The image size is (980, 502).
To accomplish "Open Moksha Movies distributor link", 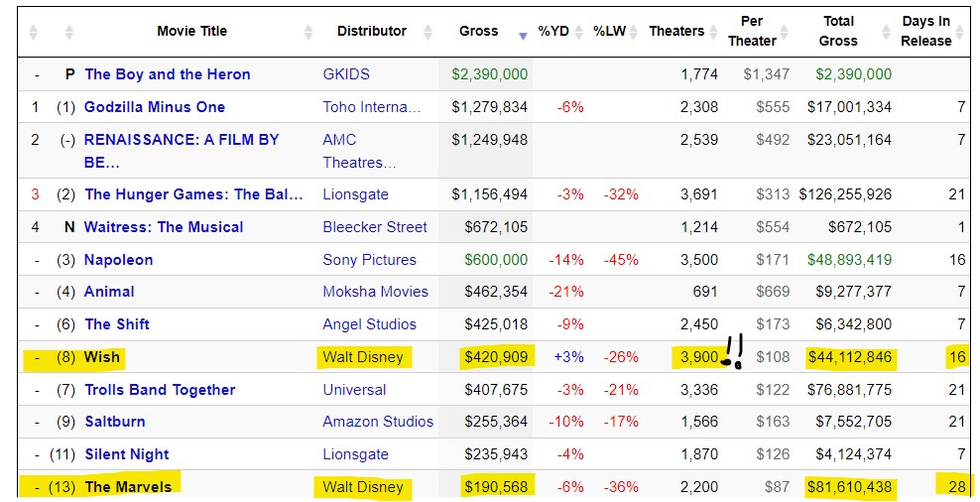I will click(376, 292).
